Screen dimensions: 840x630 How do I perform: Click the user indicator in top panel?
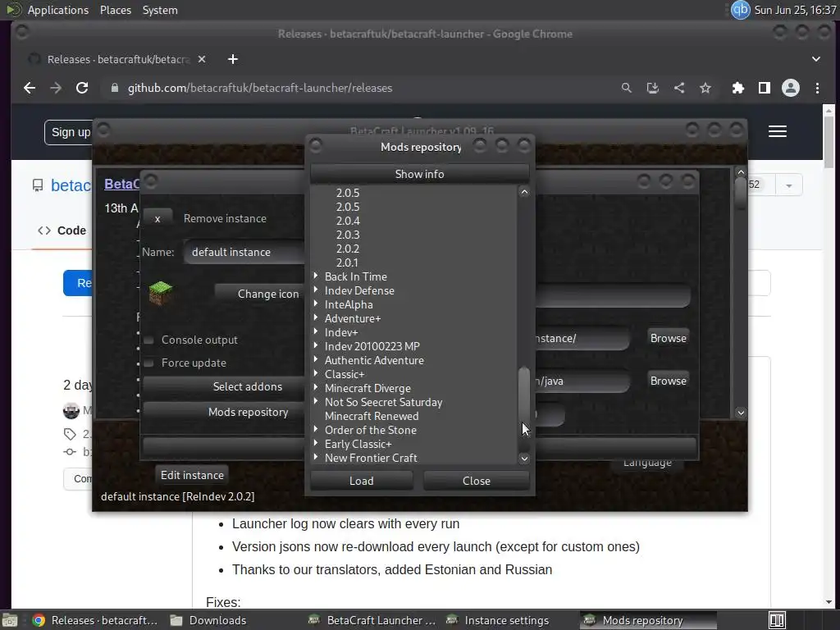(741, 10)
